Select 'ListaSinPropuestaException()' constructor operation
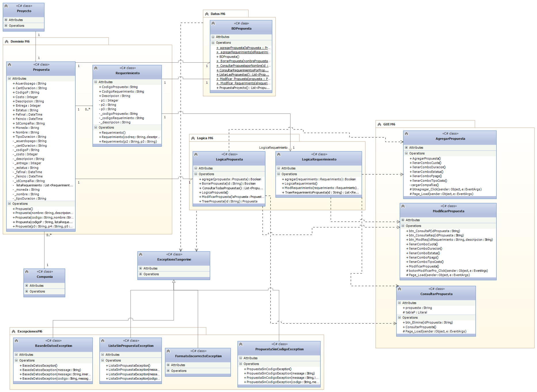Screen dimensions: 537x392 [x=128, y=366]
